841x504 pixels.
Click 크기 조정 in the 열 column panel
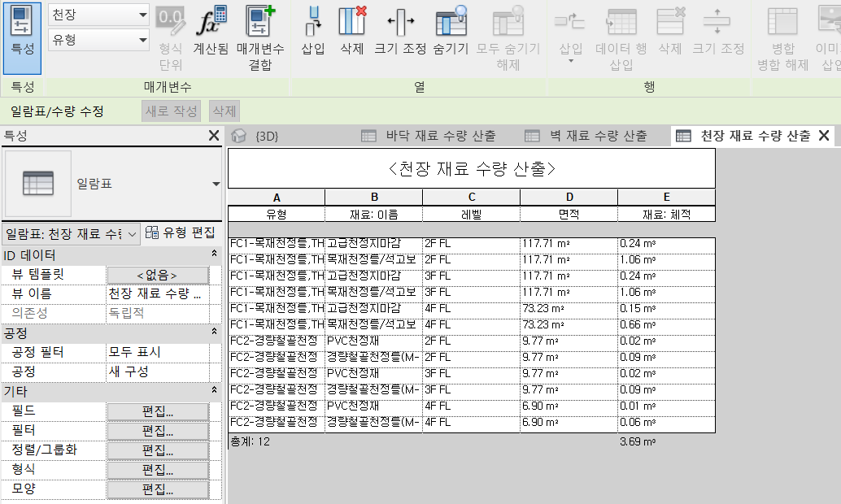click(400, 31)
